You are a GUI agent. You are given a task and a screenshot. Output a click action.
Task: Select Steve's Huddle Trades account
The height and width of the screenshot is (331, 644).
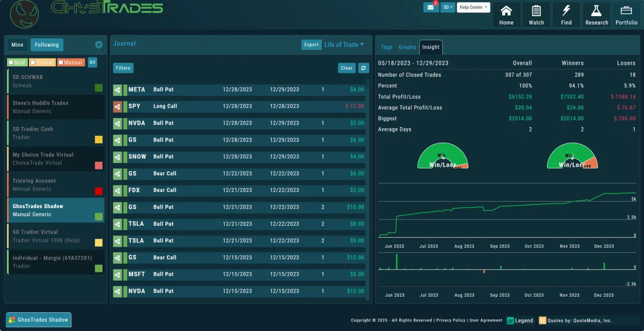[56, 107]
